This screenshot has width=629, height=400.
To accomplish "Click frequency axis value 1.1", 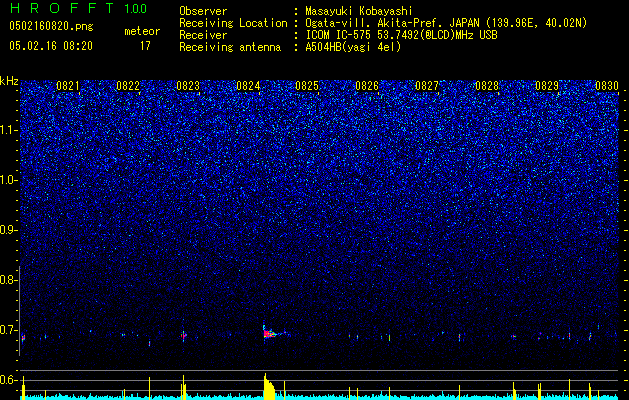I will 9,130.
